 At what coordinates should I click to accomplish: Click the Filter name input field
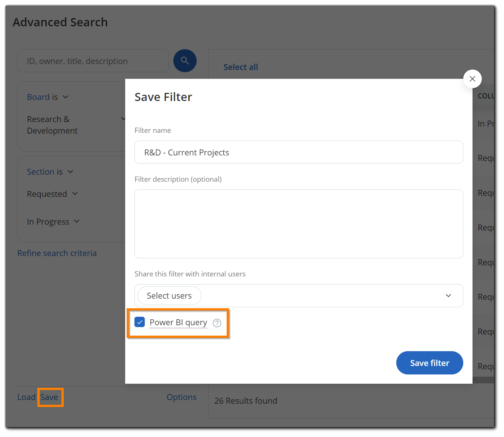click(298, 152)
